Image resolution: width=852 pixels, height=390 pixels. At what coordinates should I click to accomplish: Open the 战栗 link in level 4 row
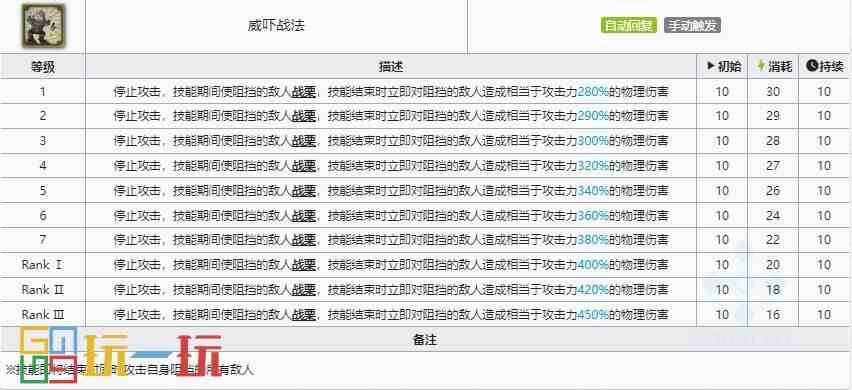(x=304, y=166)
